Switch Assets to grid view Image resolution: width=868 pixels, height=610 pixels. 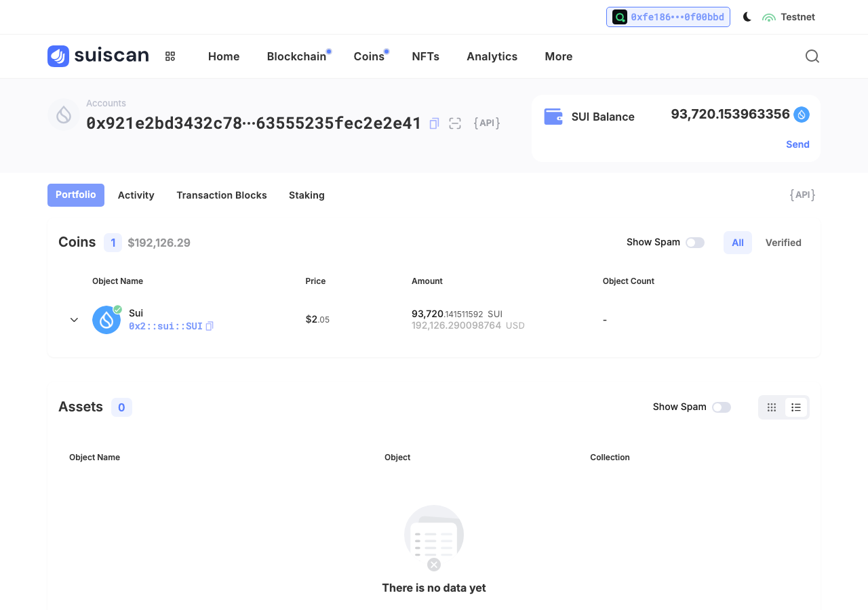(x=772, y=407)
